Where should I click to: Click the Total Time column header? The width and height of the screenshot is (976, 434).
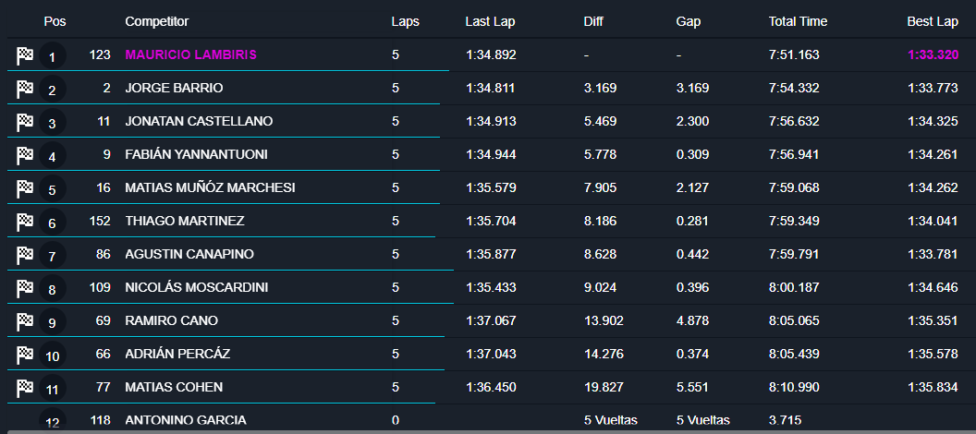tap(797, 21)
